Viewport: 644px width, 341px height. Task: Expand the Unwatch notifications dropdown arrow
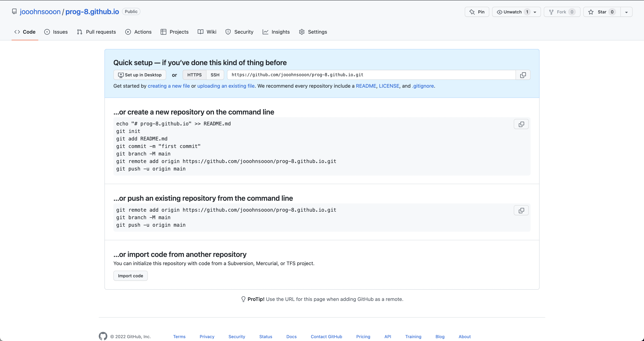pos(535,12)
